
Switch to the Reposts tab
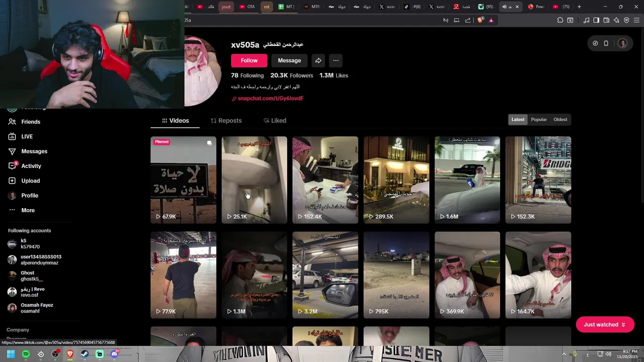tap(226, 121)
